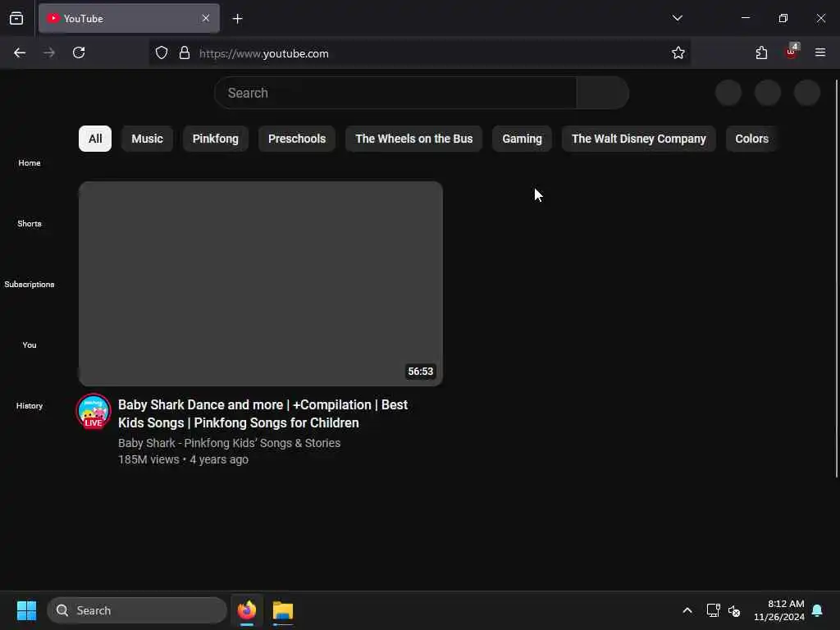Screen dimensions: 840x630
Task: Pick The Wheels on the Bus chip
Action: [x=414, y=139]
